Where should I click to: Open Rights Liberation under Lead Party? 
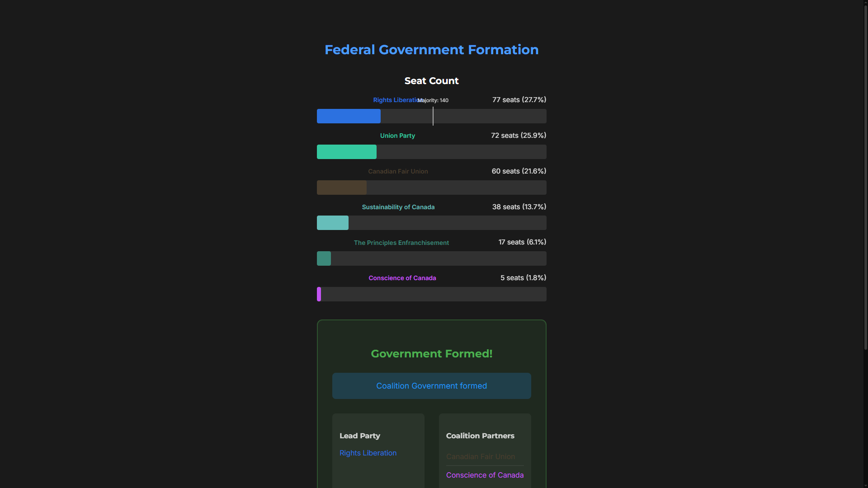pos(368,453)
